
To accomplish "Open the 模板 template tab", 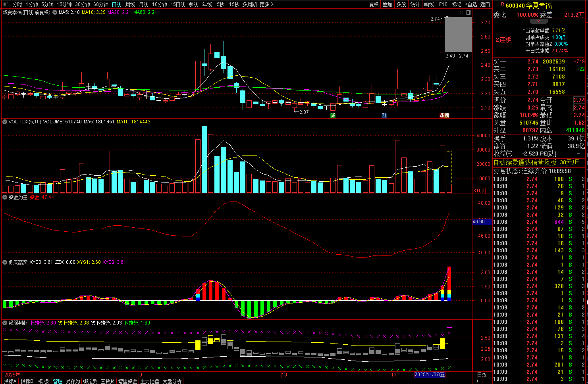I will click(x=43, y=381).
